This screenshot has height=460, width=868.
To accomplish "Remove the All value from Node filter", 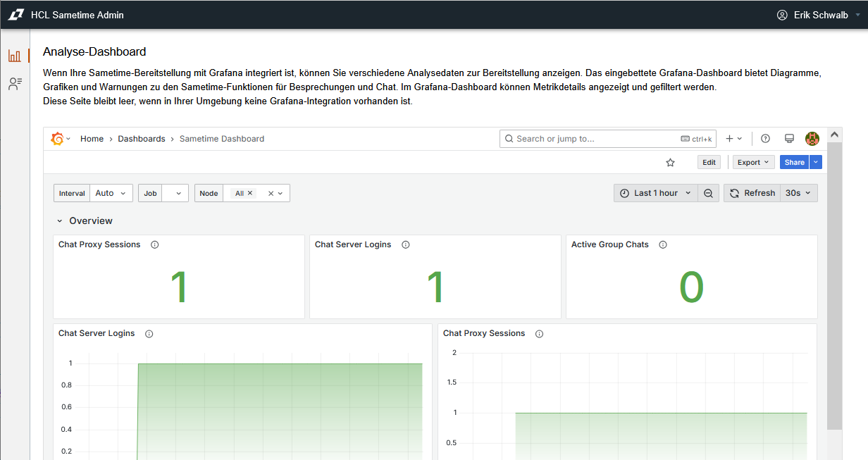I will (250, 193).
